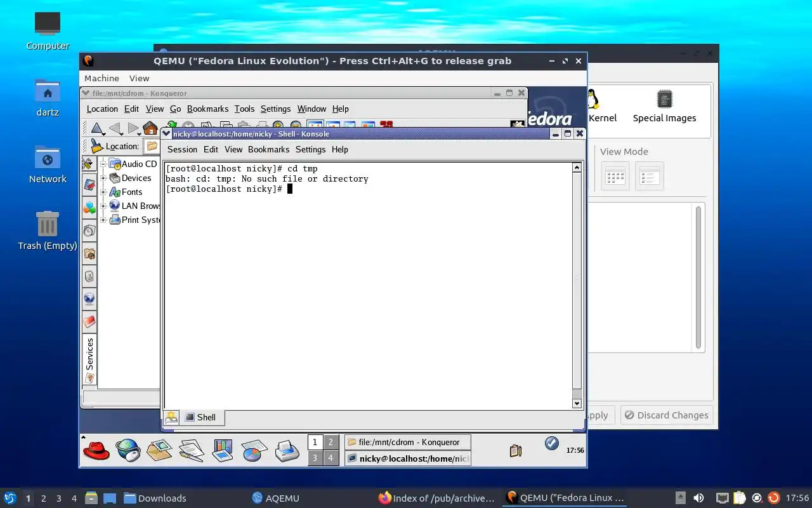Click the update checkmark tray icon
812x508 pixels.
pyautogui.click(x=551, y=443)
